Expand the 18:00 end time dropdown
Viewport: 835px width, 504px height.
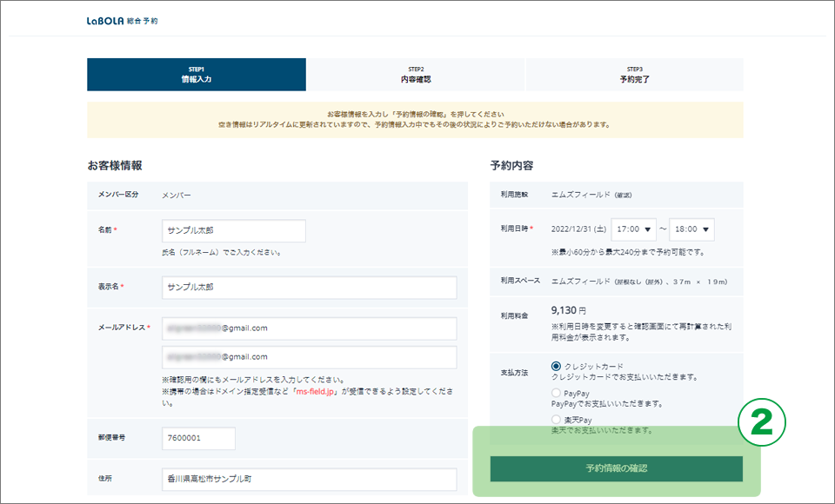pos(692,229)
